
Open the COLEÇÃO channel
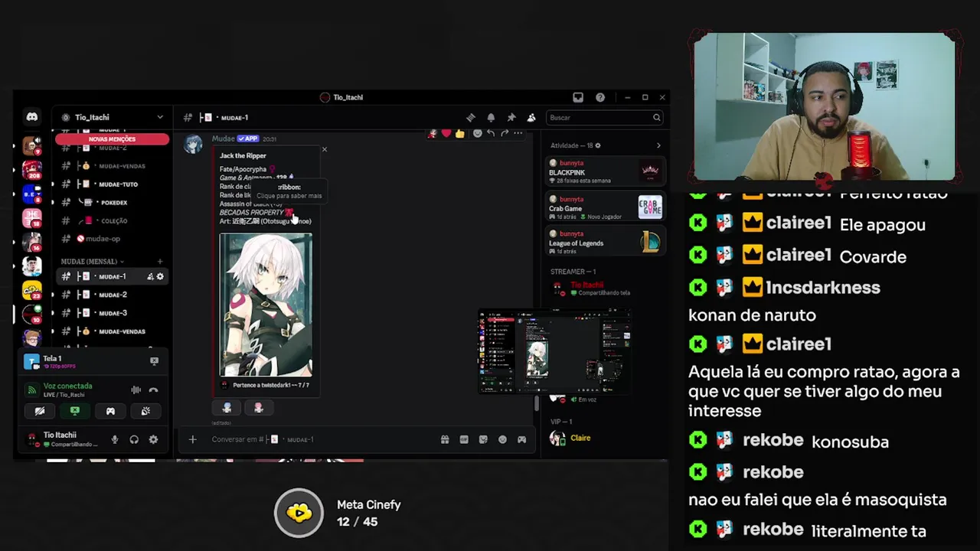[113, 220]
